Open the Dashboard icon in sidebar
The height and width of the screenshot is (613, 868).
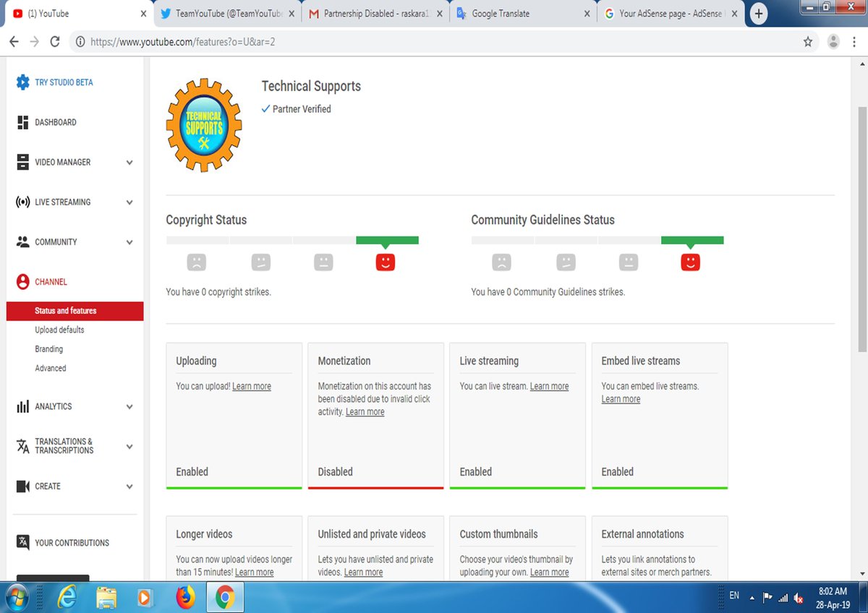tap(23, 122)
